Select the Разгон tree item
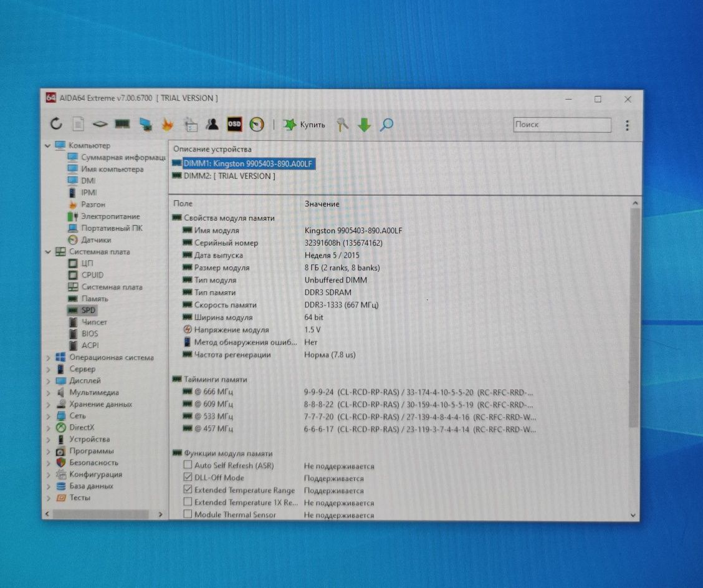 coord(87,205)
